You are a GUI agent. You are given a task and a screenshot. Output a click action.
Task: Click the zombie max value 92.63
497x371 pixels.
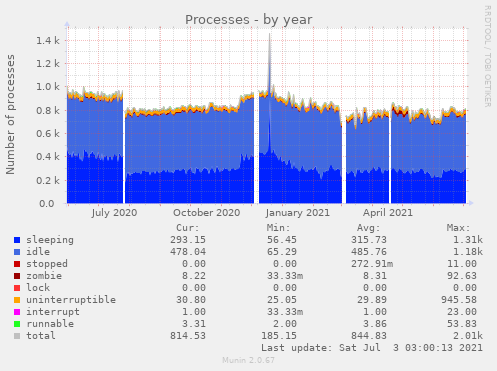[x=462, y=276]
